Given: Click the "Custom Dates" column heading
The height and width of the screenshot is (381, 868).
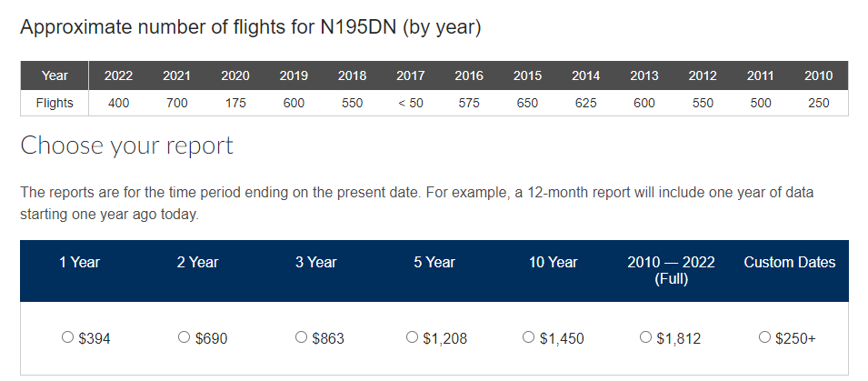Looking at the screenshot, I should point(789,263).
